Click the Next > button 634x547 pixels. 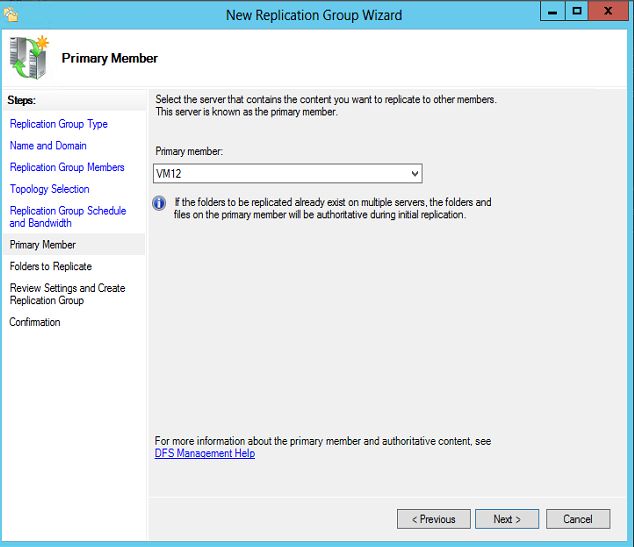click(507, 519)
